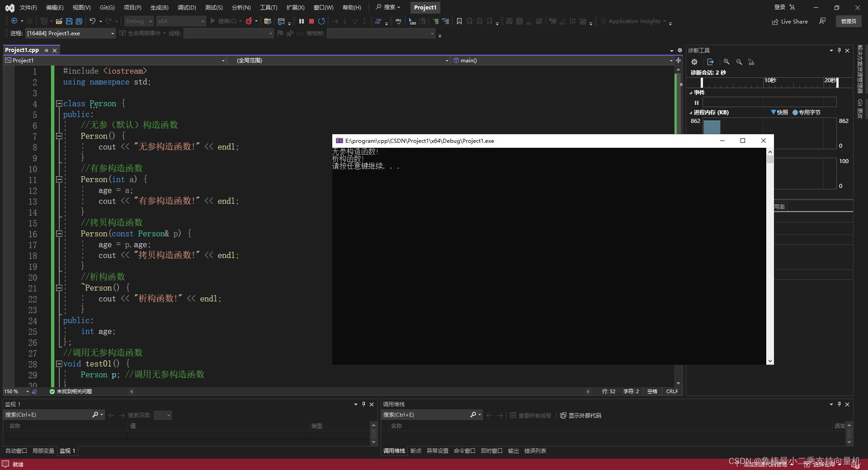Toggle 显示外部代码 in Call Stack
The image size is (868, 470).
tap(581, 415)
